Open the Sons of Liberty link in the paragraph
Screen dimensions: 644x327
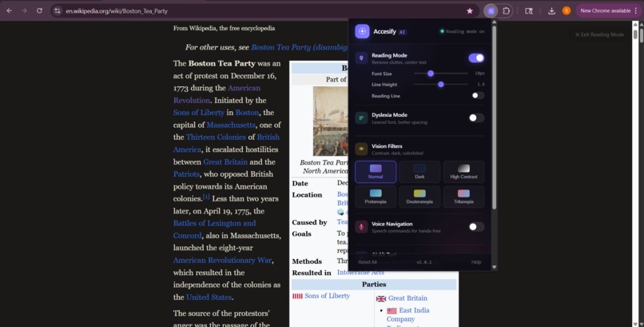[199, 113]
